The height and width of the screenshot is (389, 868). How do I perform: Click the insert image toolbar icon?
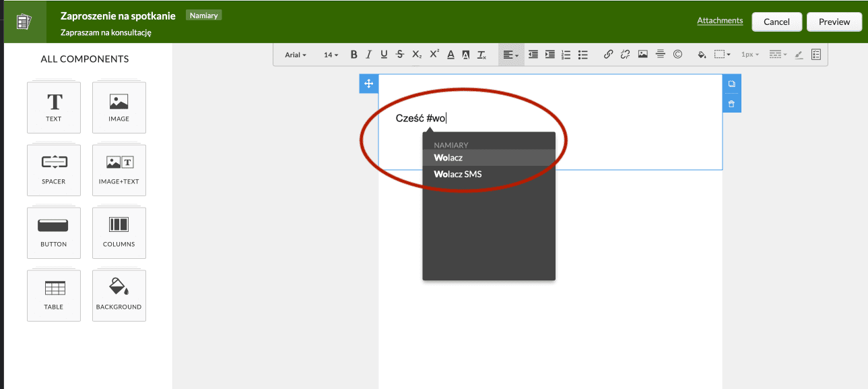(643, 55)
